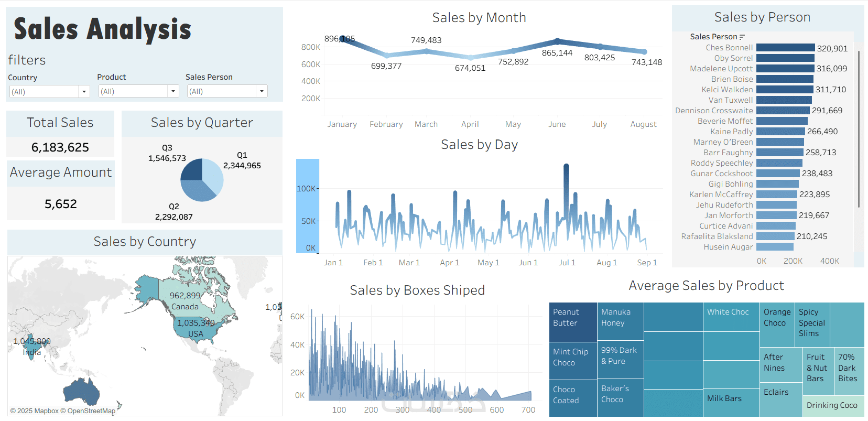868x421 pixels.
Task: Select the Peanut Butter treemap tile
Action: [x=573, y=322]
